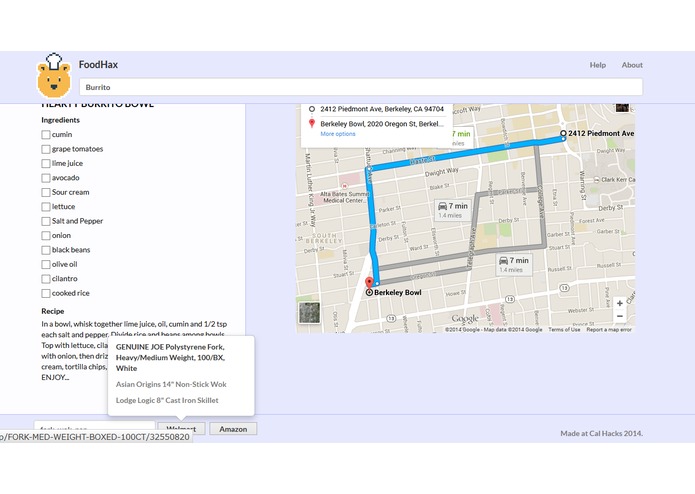Check the black beans checkbox
Screen dimensions: 695x494
point(46,250)
